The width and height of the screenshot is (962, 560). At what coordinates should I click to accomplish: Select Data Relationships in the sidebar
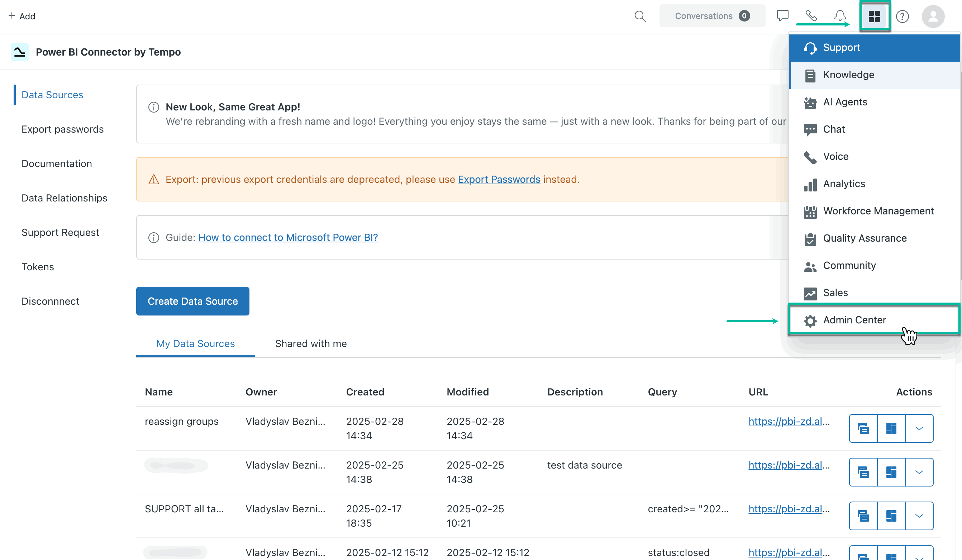coord(64,198)
